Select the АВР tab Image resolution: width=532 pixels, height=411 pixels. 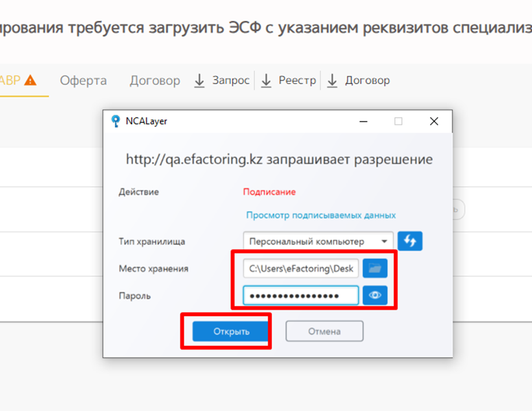click(10, 81)
